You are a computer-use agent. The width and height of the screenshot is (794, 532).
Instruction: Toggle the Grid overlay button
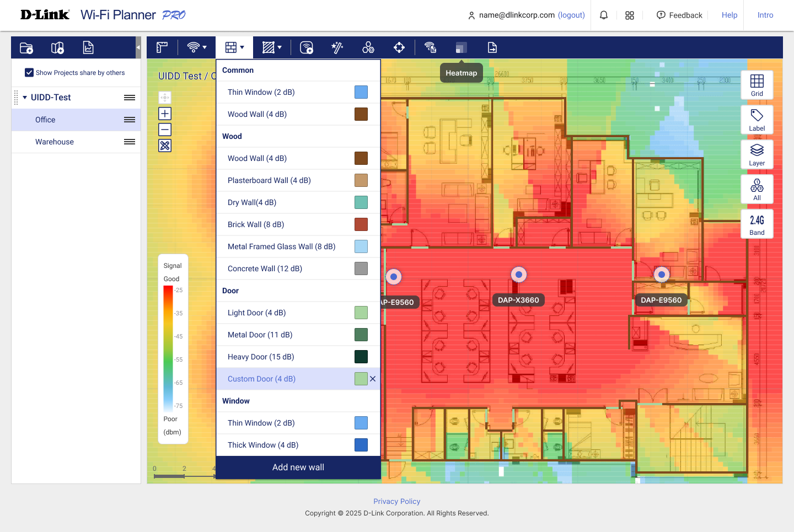[x=757, y=85]
